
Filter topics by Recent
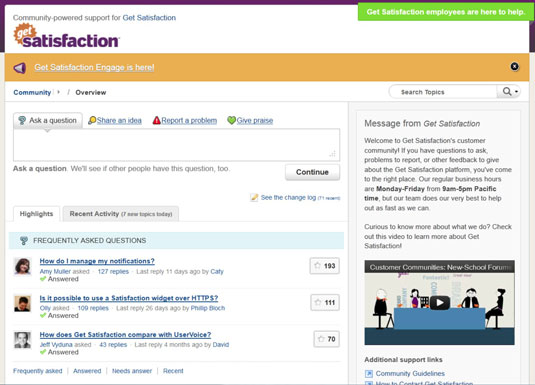[x=173, y=371]
